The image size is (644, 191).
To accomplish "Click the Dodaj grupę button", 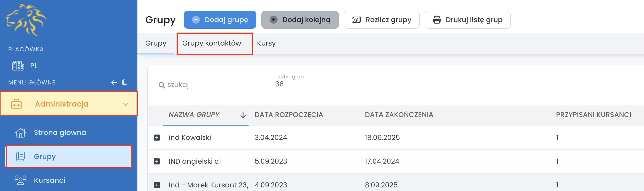I will (220, 20).
